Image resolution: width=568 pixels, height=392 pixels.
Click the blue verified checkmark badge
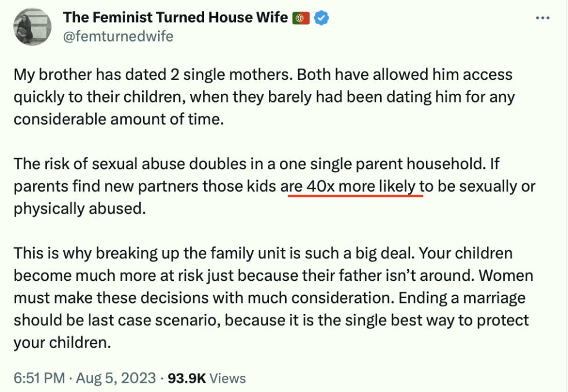321,18
